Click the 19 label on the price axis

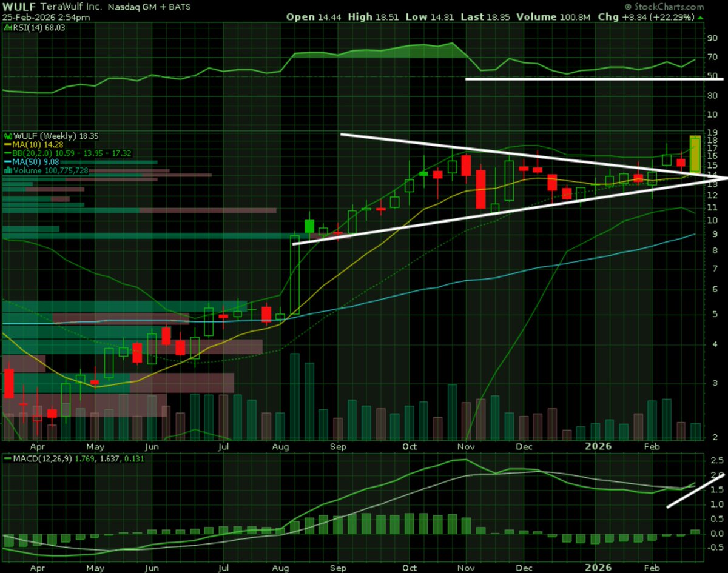[712, 133]
